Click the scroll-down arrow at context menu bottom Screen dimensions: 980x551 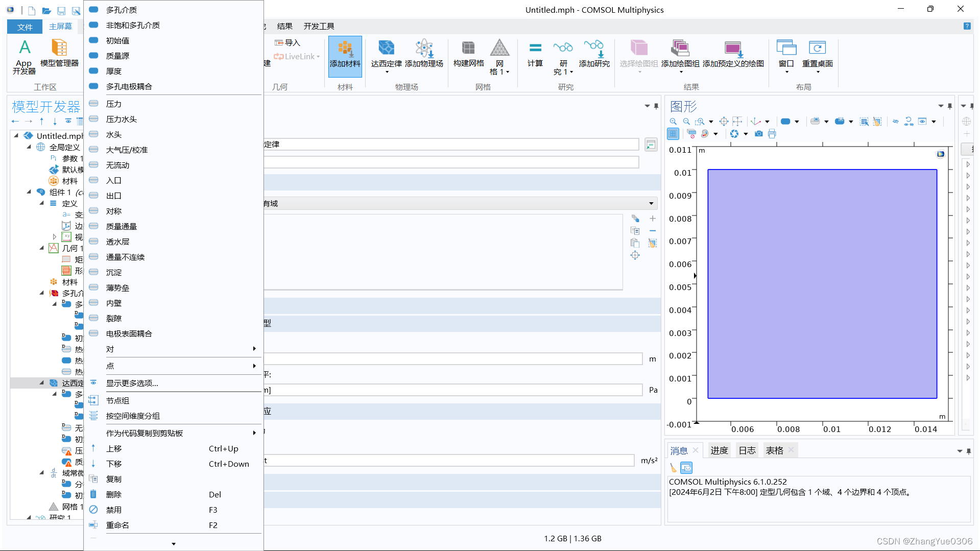[x=174, y=544]
